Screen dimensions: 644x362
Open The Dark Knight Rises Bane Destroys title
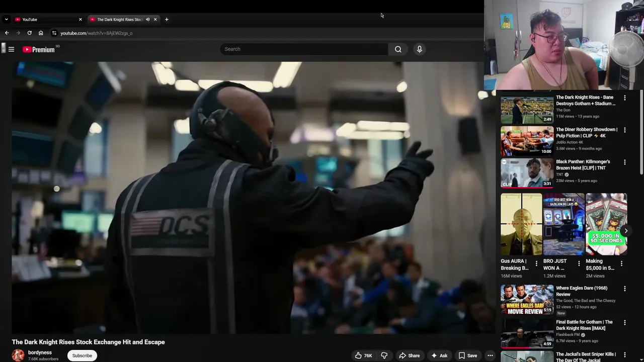(586, 101)
